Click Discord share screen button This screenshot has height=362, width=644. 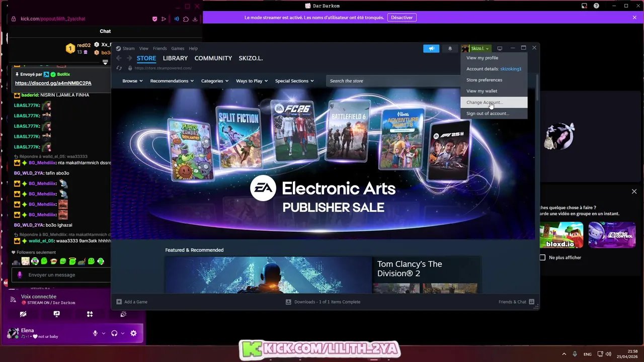[x=56, y=314]
